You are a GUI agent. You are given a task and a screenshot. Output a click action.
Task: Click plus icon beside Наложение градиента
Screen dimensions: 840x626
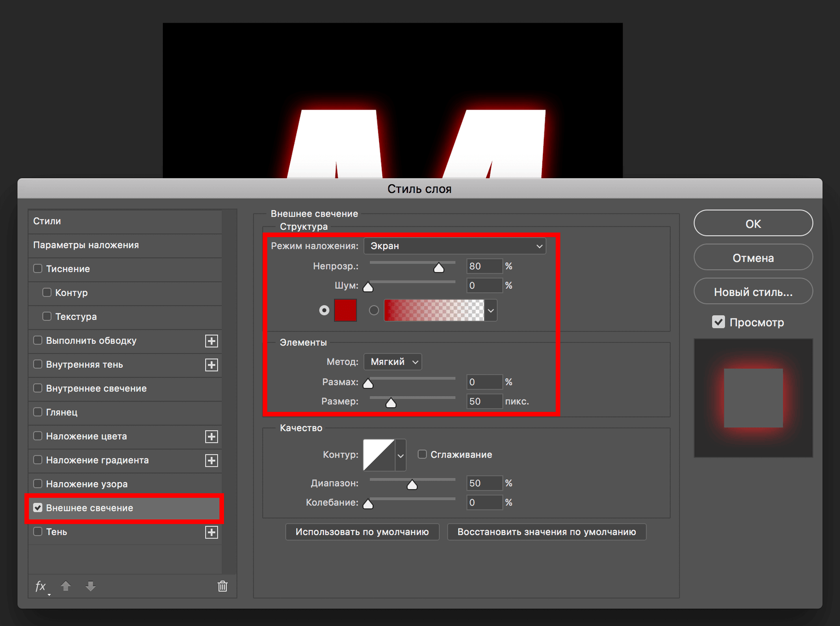coord(212,461)
